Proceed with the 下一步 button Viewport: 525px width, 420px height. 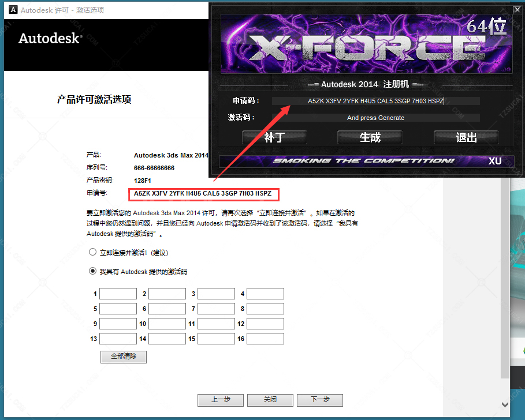pos(320,400)
